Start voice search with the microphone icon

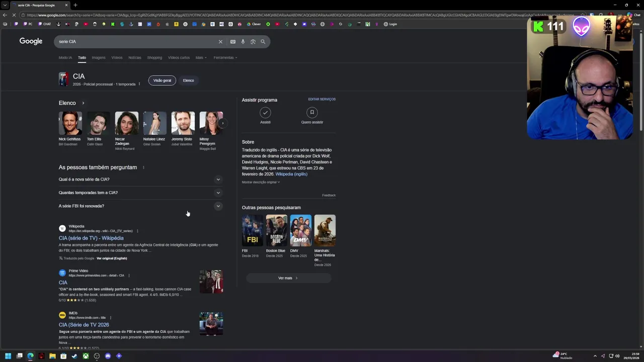[x=243, y=42]
